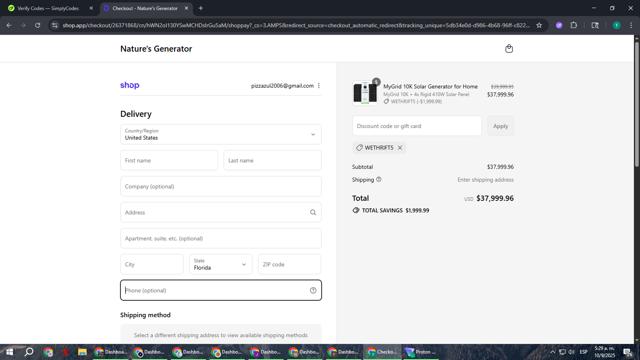The width and height of the screenshot is (640, 360).
Task: Click the Last name field
Action: (x=272, y=160)
